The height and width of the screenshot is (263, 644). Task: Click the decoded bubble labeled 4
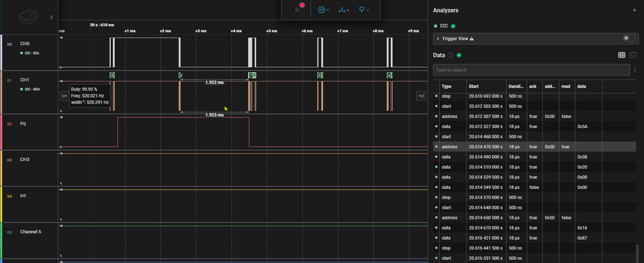point(390,75)
